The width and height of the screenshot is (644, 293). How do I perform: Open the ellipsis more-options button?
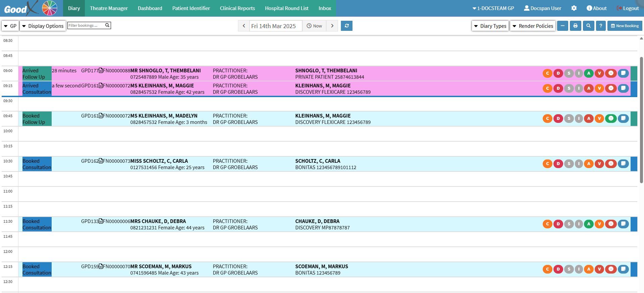[562, 26]
